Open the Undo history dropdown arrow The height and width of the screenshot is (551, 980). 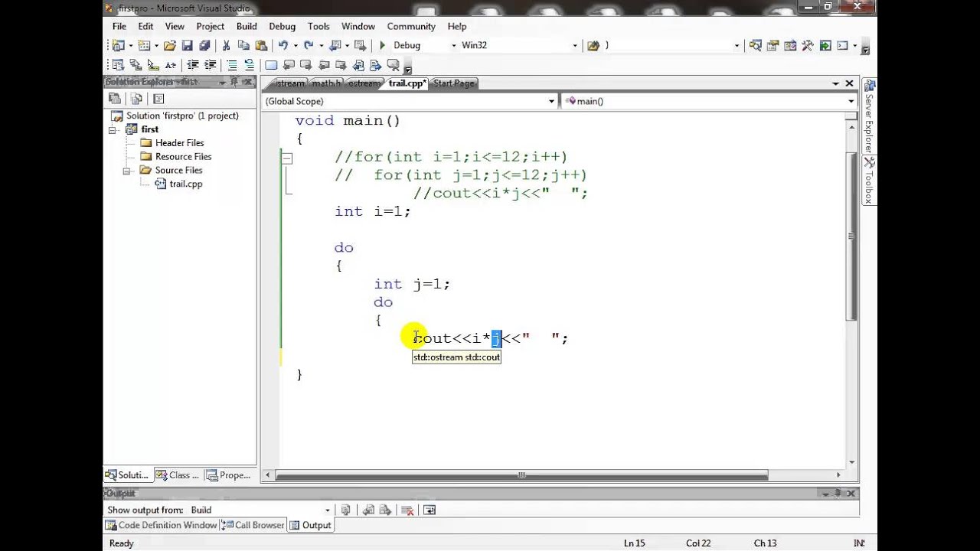(295, 45)
